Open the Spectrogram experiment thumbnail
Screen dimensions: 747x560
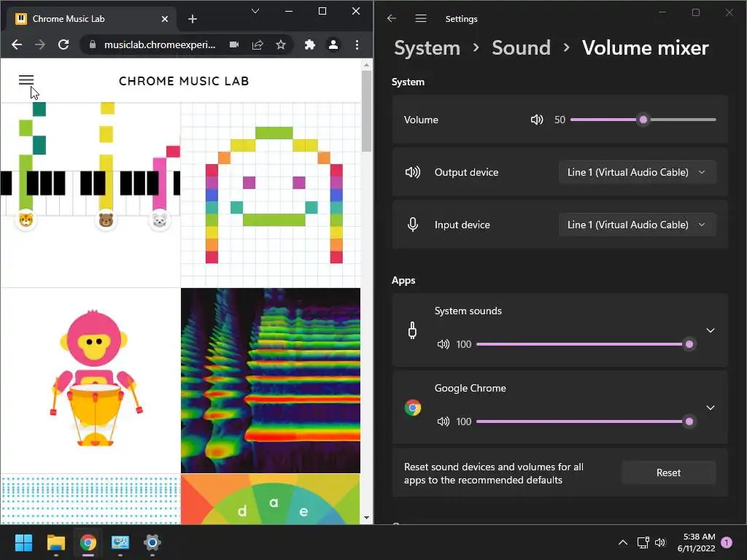point(271,381)
